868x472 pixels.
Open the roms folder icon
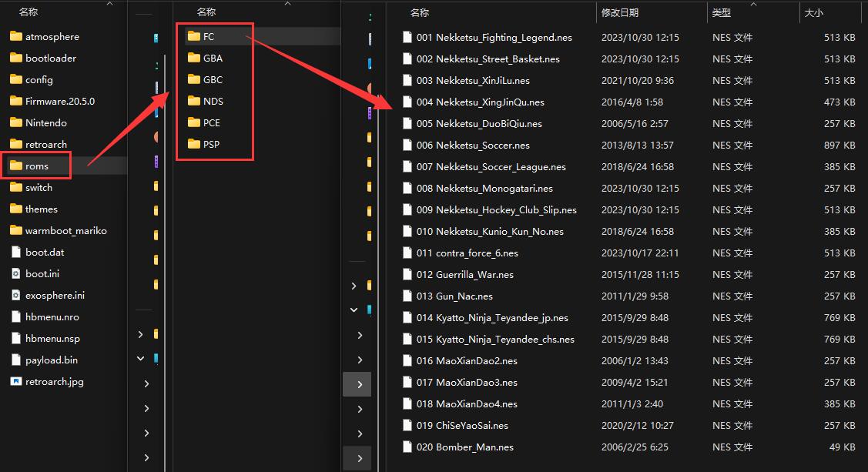click(16, 166)
